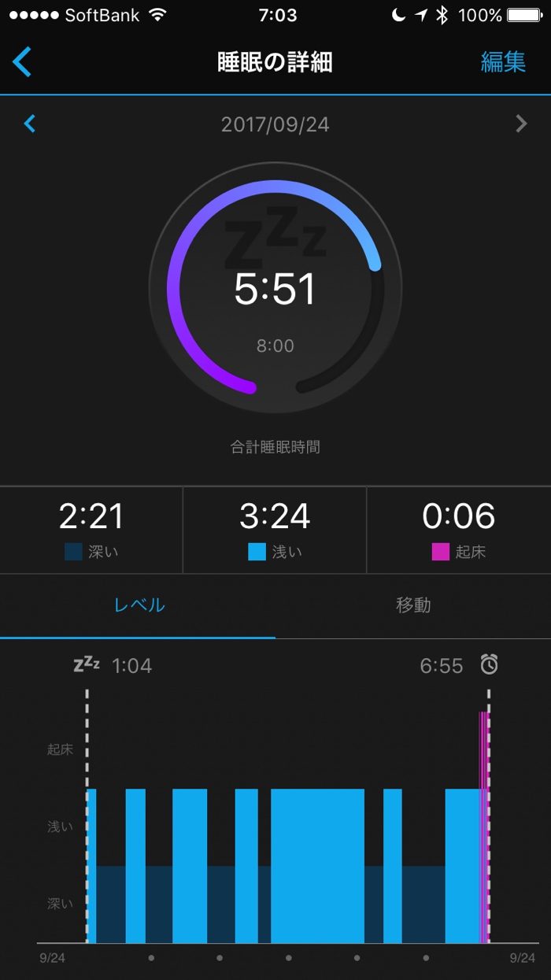Tap the large Zzz icon inside the ring
The height and width of the screenshot is (980, 551).
275,236
